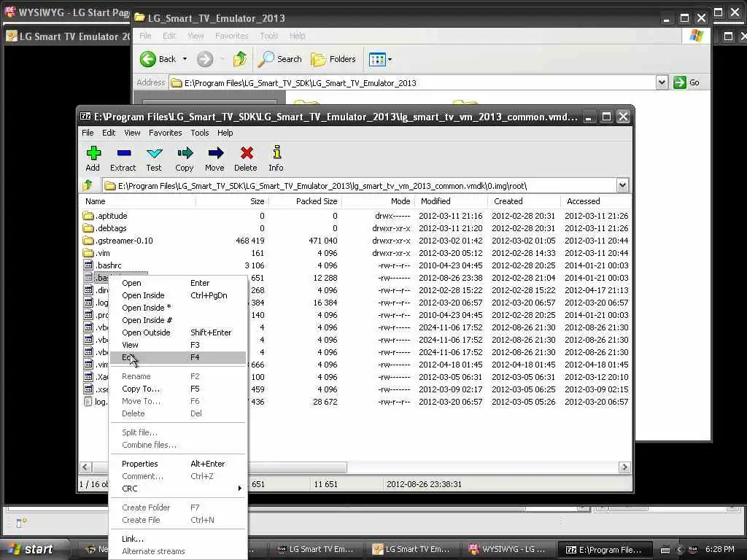Click the horizontal scrollbar left arrow
Viewport: 747px width, 560px height.
pyautogui.click(x=86, y=467)
